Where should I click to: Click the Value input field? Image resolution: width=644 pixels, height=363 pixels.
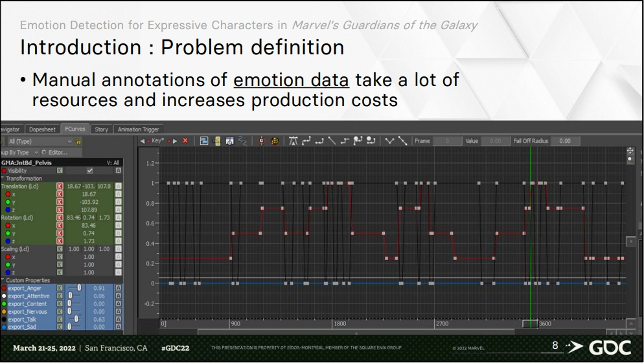[x=496, y=141]
